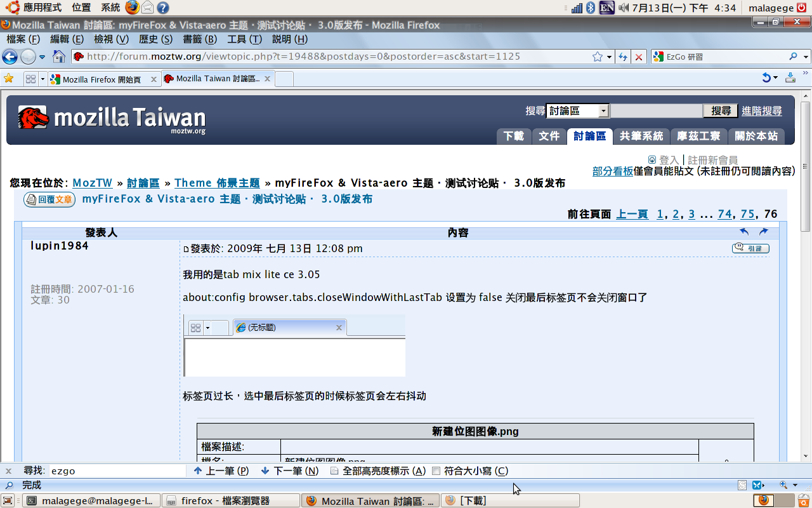Click the EN input method indicator
The height and width of the screenshot is (508, 812).
point(607,8)
